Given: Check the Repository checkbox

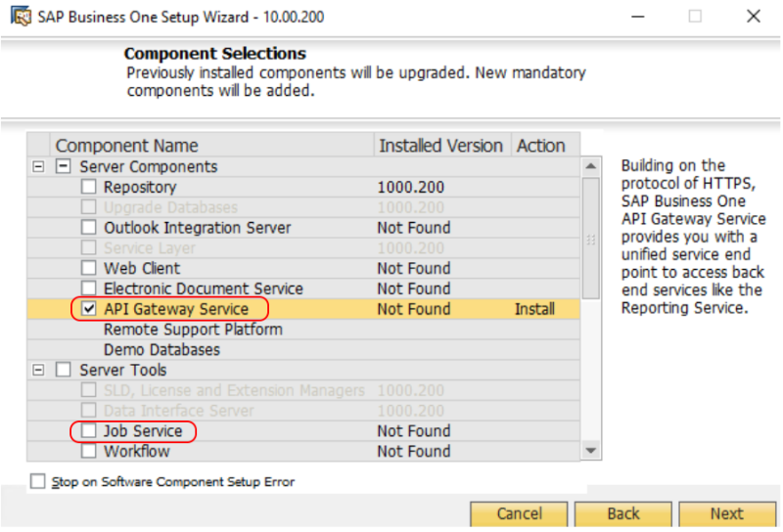Looking at the screenshot, I should pyautogui.click(x=89, y=187).
